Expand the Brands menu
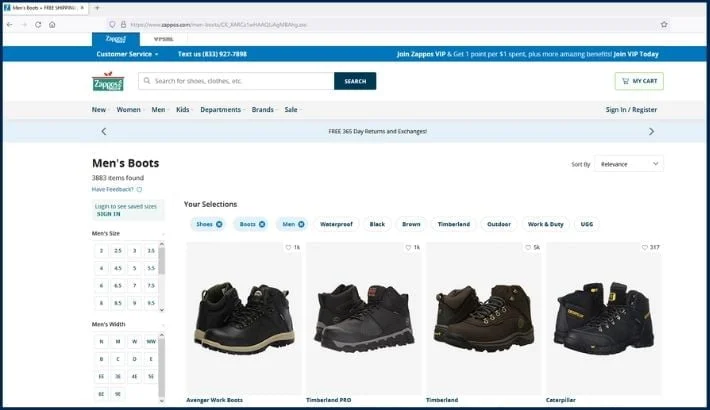The height and width of the screenshot is (410, 710). tap(264, 110)
